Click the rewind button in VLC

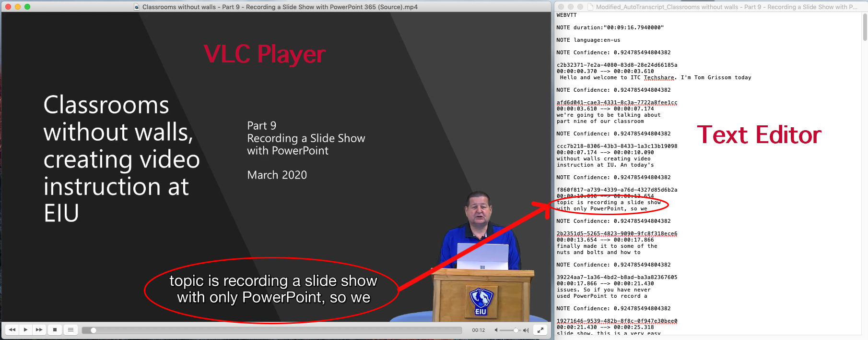[12, 330]
